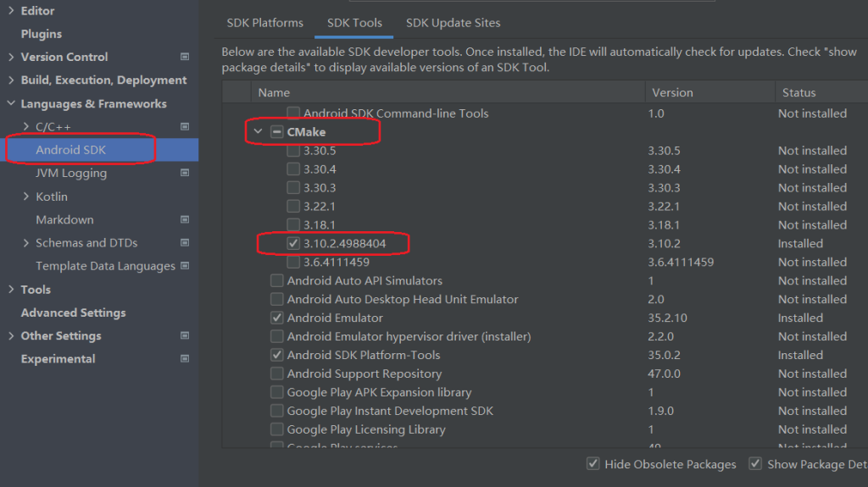Screen dimensions: 868x487
Task: Click the project-level icon beside Experimental
Action: tap(185, 359)
